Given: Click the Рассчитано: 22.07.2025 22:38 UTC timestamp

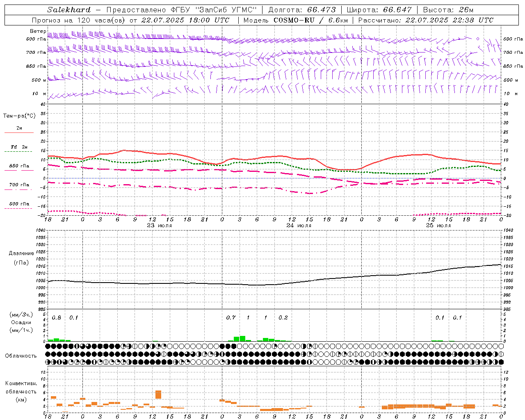Looking at the screenshot, I should point(426,20).
